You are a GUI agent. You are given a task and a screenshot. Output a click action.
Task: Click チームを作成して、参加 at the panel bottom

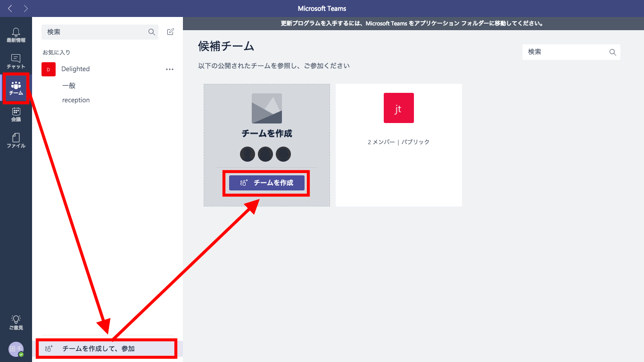click(107, 349)
